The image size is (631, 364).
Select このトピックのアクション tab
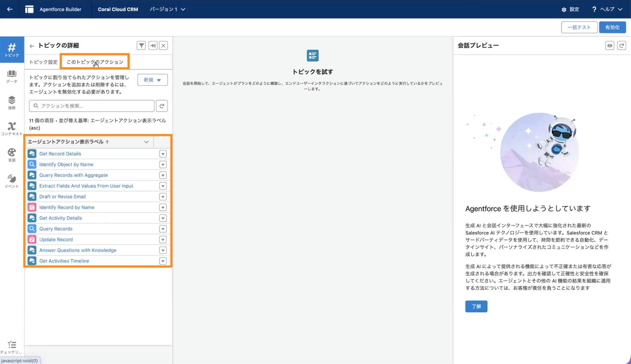pyautogui.click(x=95, y=62)
